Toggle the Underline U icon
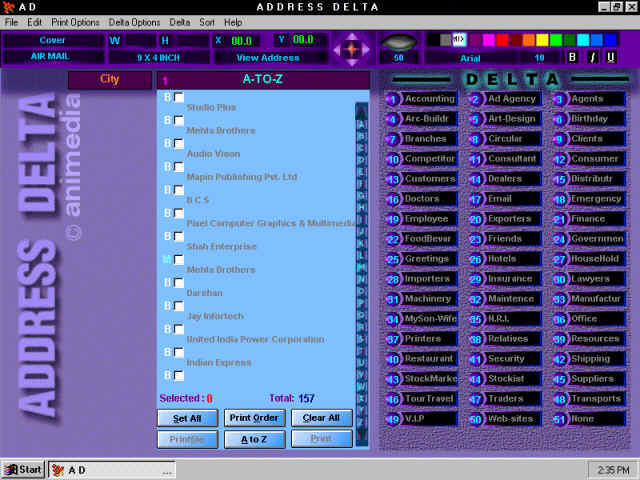This screenshot has height=480, width=640. 611,57
